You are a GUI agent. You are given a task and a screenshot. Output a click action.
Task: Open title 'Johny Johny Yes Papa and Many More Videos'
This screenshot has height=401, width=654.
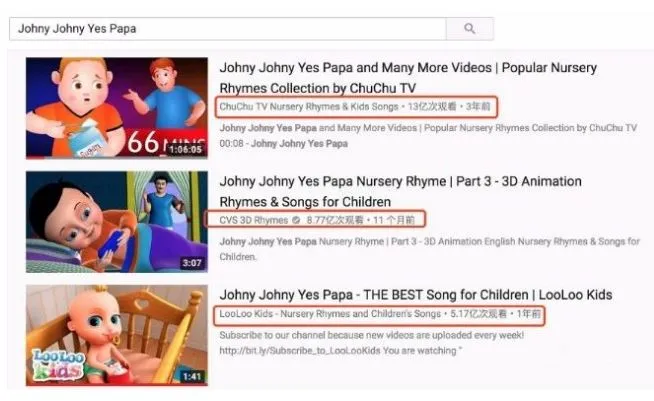[x=408, y=78]
